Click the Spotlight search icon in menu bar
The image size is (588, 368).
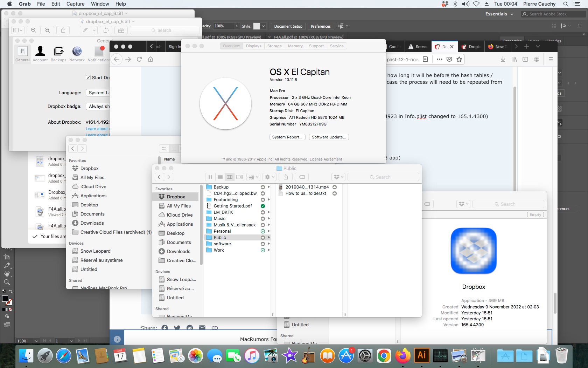click(x=566, y=4)
